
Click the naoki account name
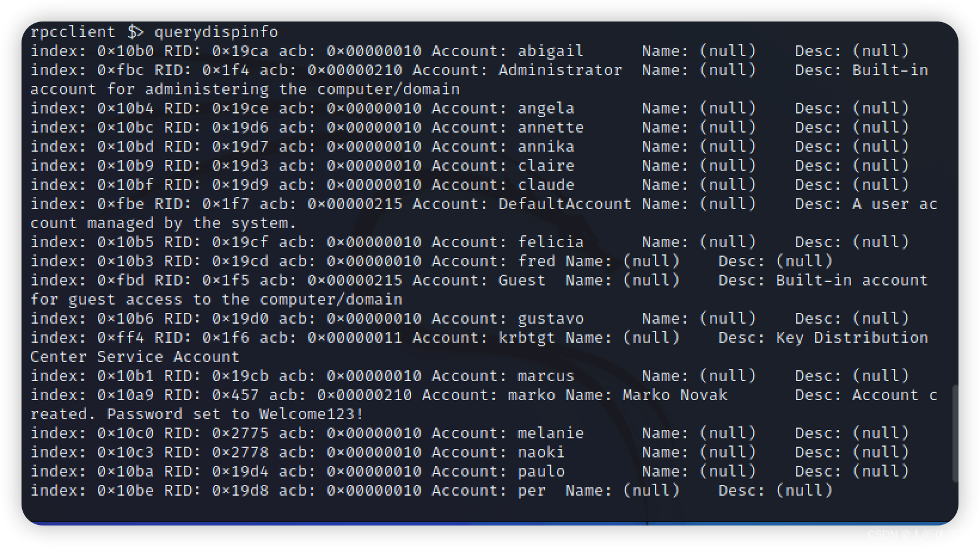click(541, 452)
